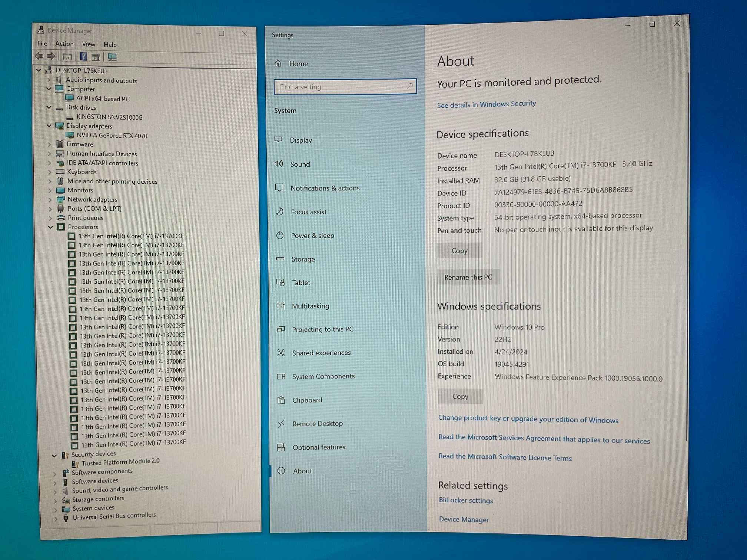Collapse the Display adapters node
747x560 pixels.
(49, 126)
